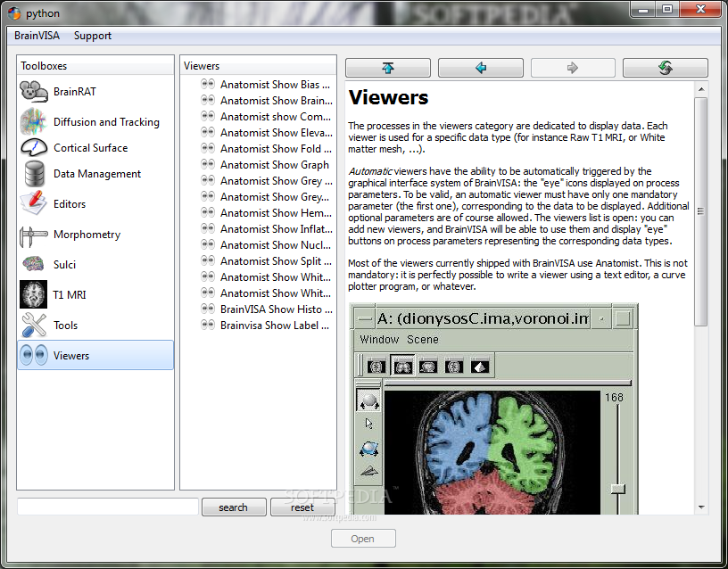The image size is (728, 569).
Task: Click the reload documentation button
Action: click(x=666, y=68)
